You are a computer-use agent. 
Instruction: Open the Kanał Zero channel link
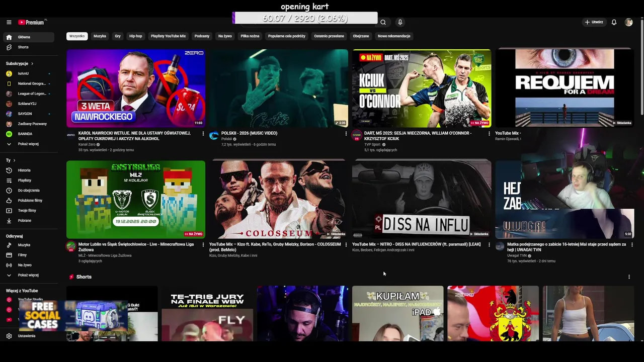87,144
